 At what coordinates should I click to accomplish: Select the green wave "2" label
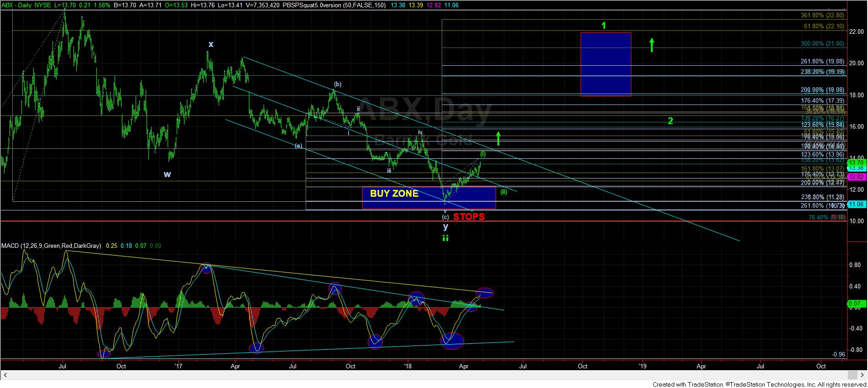coord(670,121)
